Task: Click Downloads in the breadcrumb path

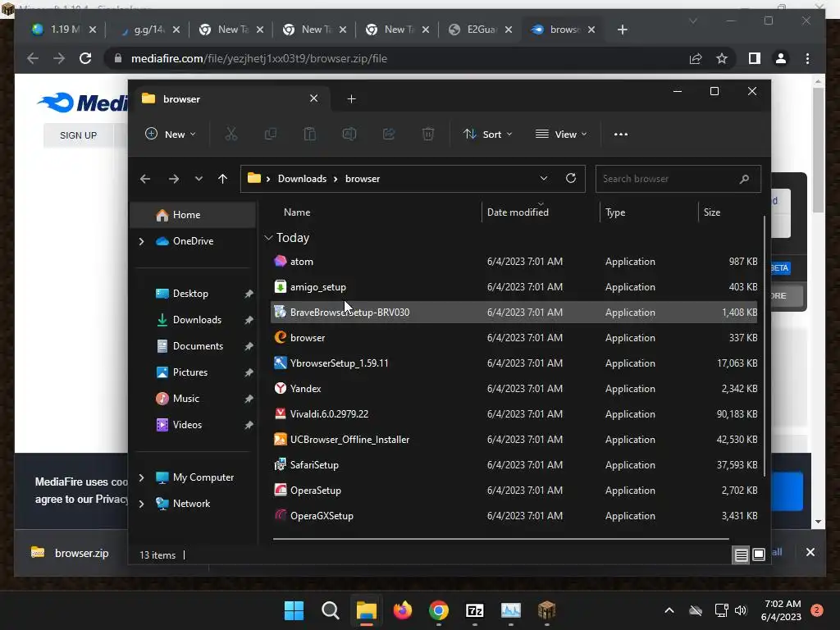Action: click(x=302, y=179)
